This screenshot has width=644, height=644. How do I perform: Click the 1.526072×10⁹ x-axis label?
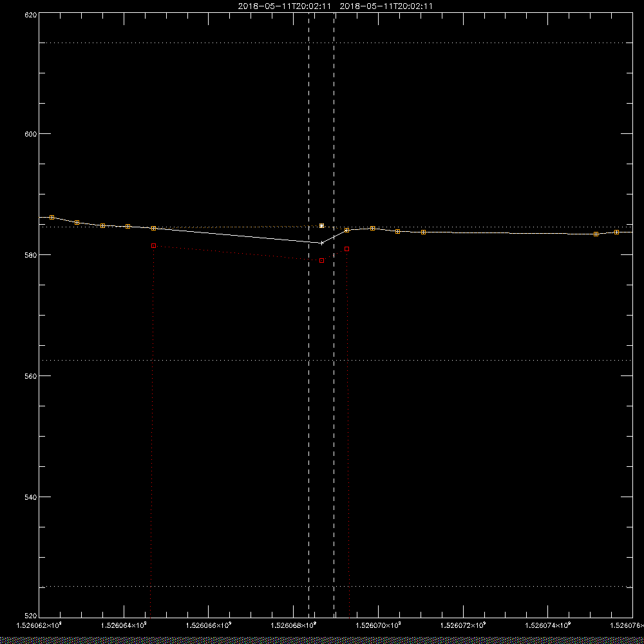(463, 625)
